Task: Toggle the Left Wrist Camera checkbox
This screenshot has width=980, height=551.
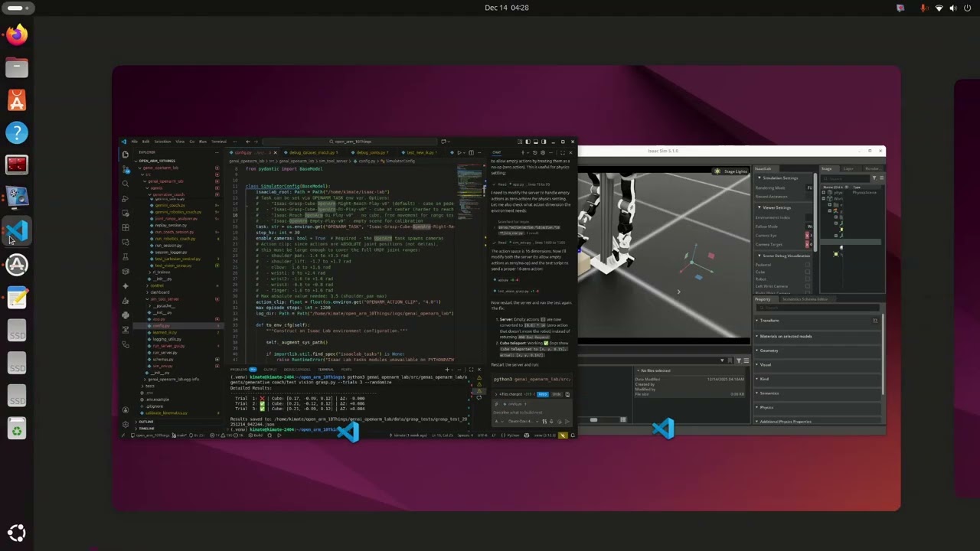Action: [808, 286]
